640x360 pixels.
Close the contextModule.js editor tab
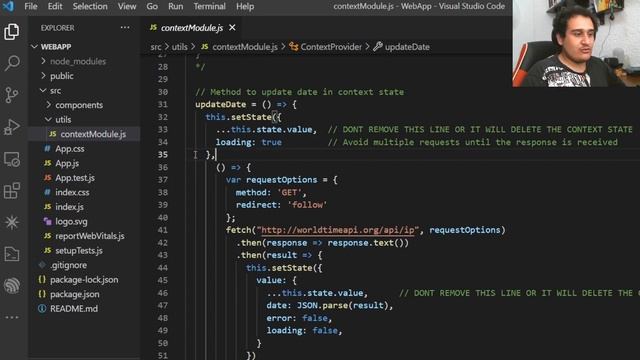coord(232,27)
